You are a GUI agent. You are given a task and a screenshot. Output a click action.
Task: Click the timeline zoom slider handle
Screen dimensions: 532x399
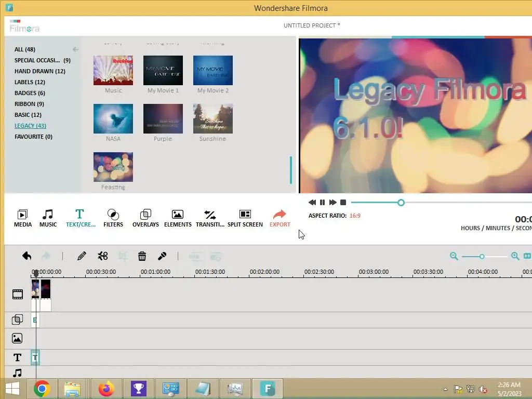(482, 257)
